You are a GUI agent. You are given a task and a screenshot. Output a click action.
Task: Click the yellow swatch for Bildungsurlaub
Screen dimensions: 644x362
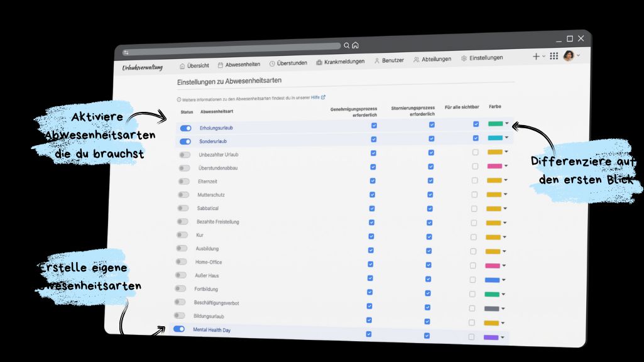point(491,323)
